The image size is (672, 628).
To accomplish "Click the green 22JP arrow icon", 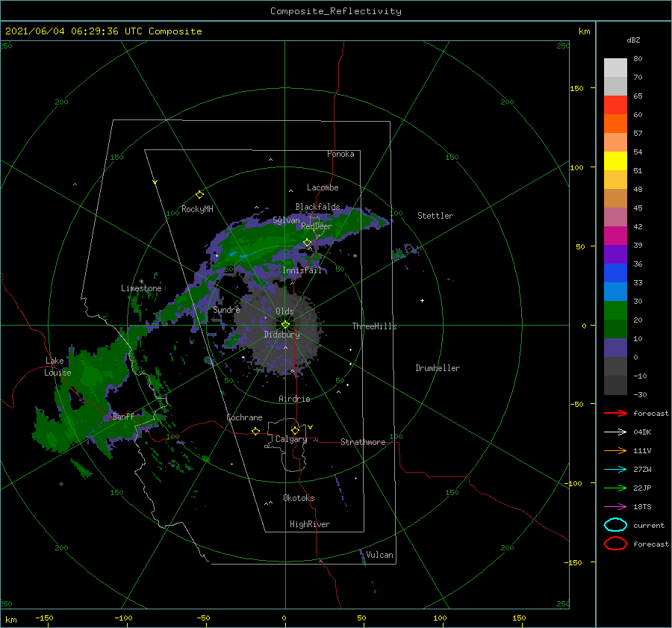I will click(615, 488).
